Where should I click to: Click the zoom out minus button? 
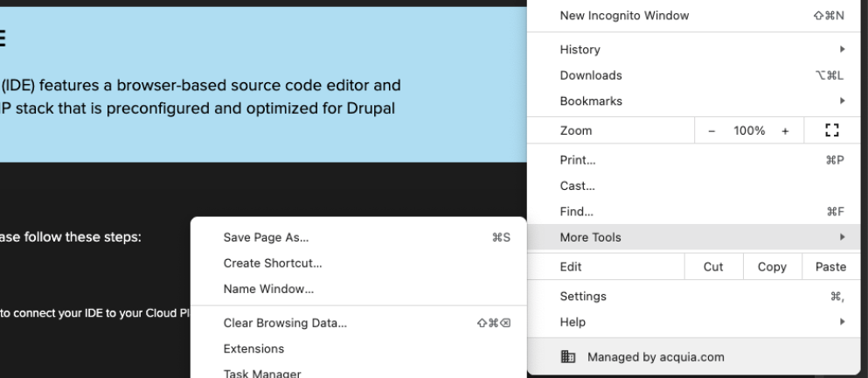[712, 131]
